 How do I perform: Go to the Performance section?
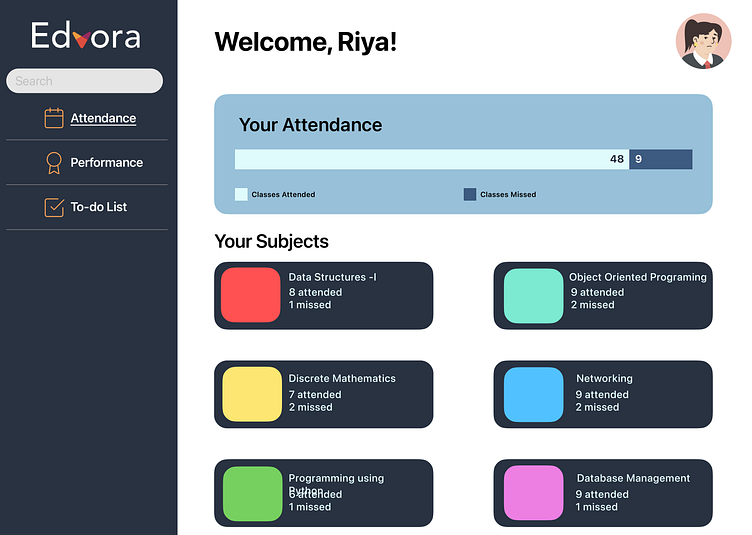(x=106, y=162)
